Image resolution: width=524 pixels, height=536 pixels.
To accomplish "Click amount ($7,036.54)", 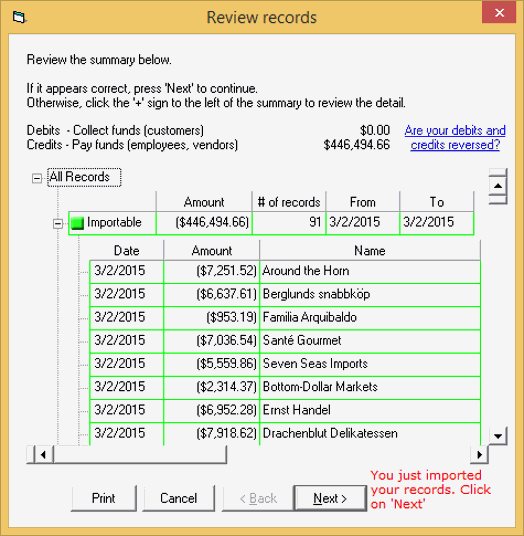I will [x=212, y=341].
